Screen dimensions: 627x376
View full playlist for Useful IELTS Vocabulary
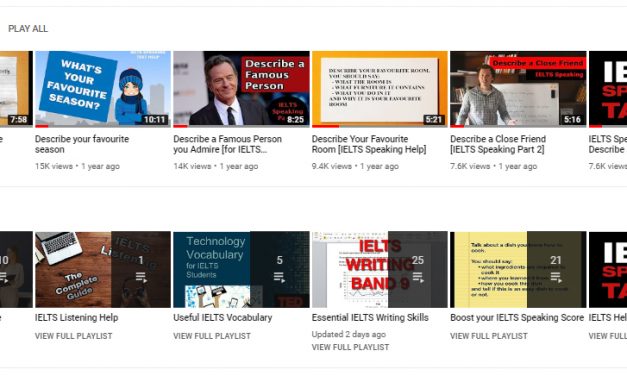(212, 336)
